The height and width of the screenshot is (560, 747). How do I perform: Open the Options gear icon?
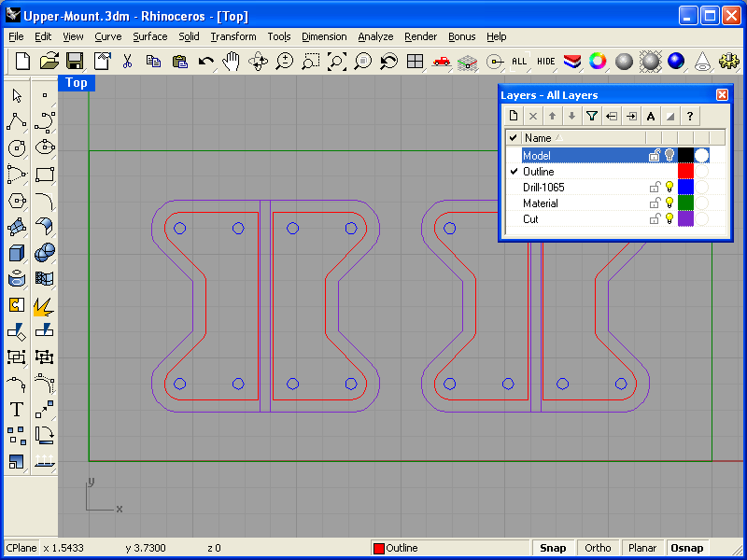click(x=728, y=62)
